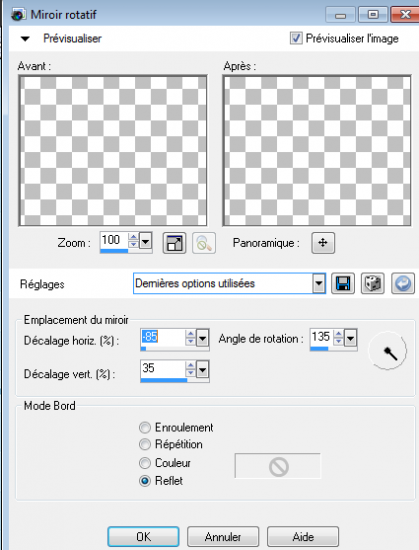This screenshot has height=550, width=419.
Task: Select the Répétition radio option
Action: 145,444
